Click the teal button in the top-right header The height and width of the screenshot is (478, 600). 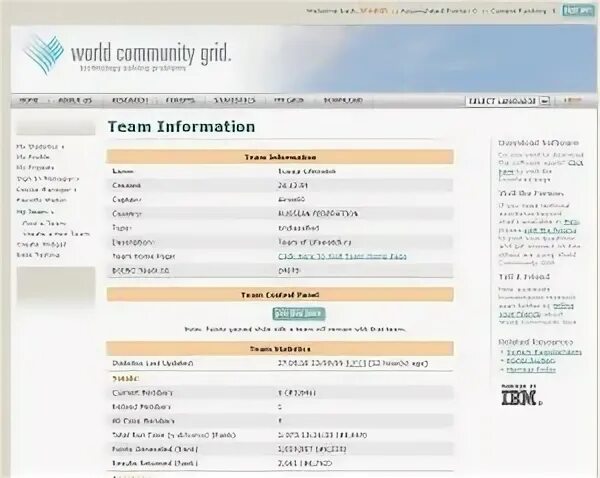click(578, 11)
